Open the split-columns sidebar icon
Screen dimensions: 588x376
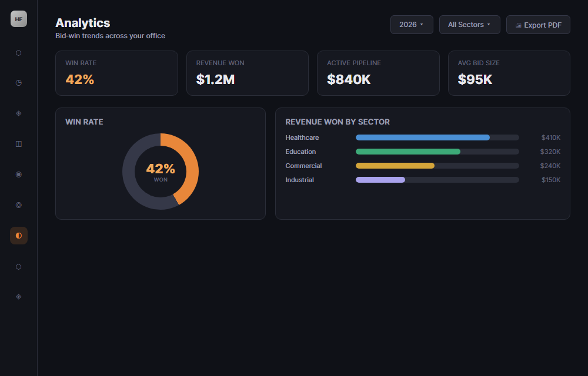tap(19, 144)
